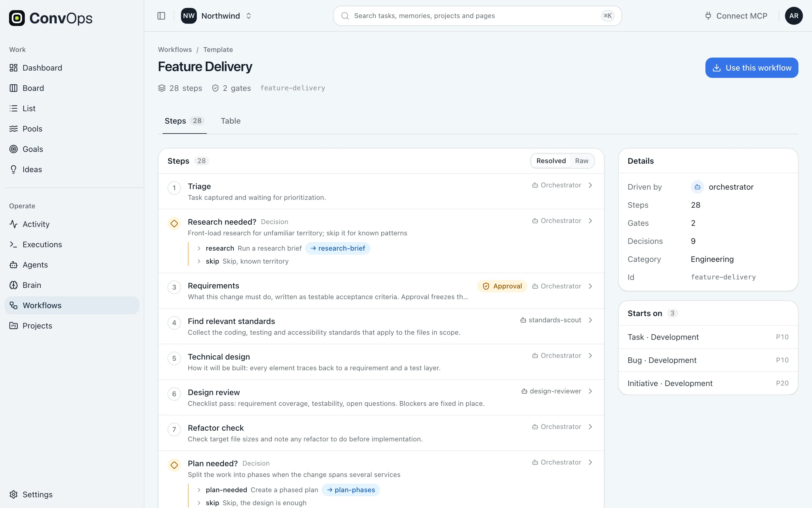Viewport: 812px width, 508px height.
Task: Expand the Requirements step chevron
Action: tap(590, 286)
